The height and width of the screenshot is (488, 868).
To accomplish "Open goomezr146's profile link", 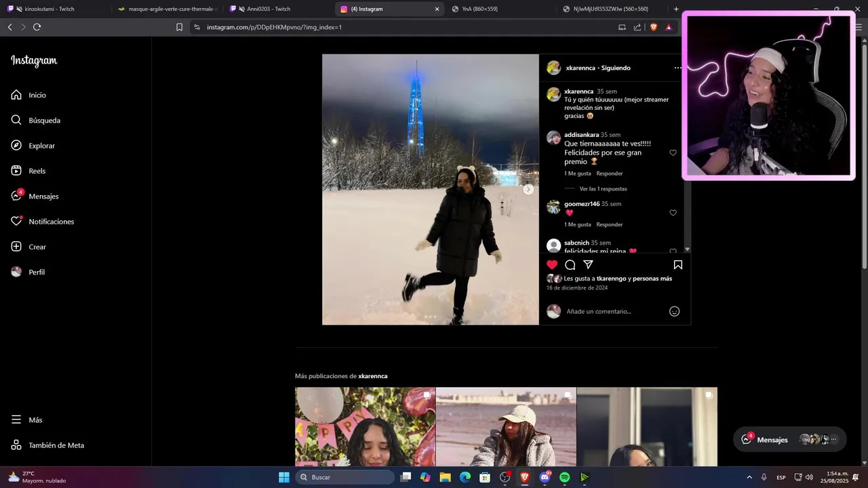I will click(582, 204).
